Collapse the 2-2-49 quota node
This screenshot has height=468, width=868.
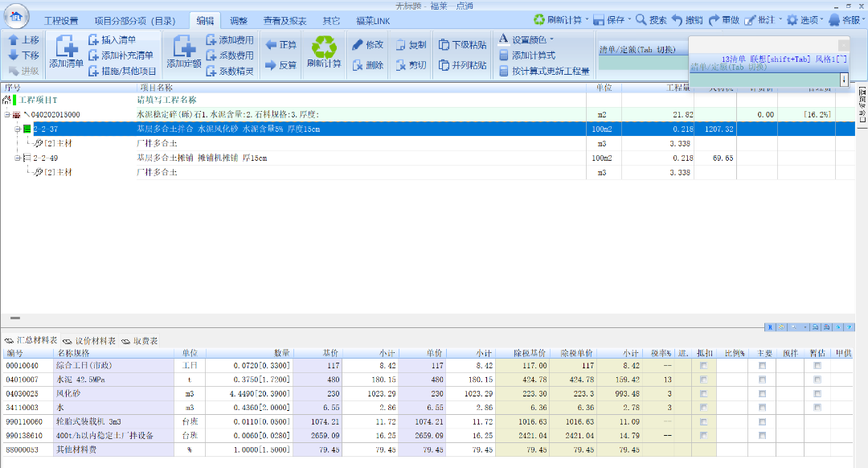[17, 158]
